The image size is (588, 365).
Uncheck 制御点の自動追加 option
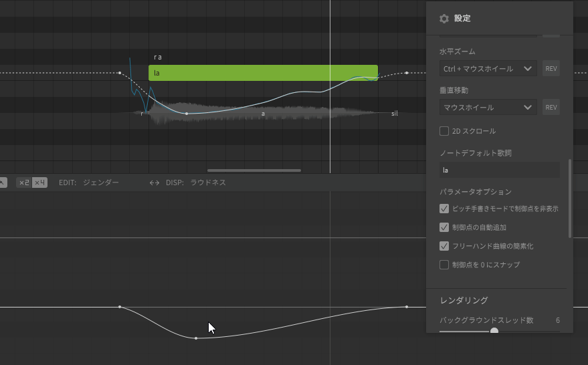444,227
